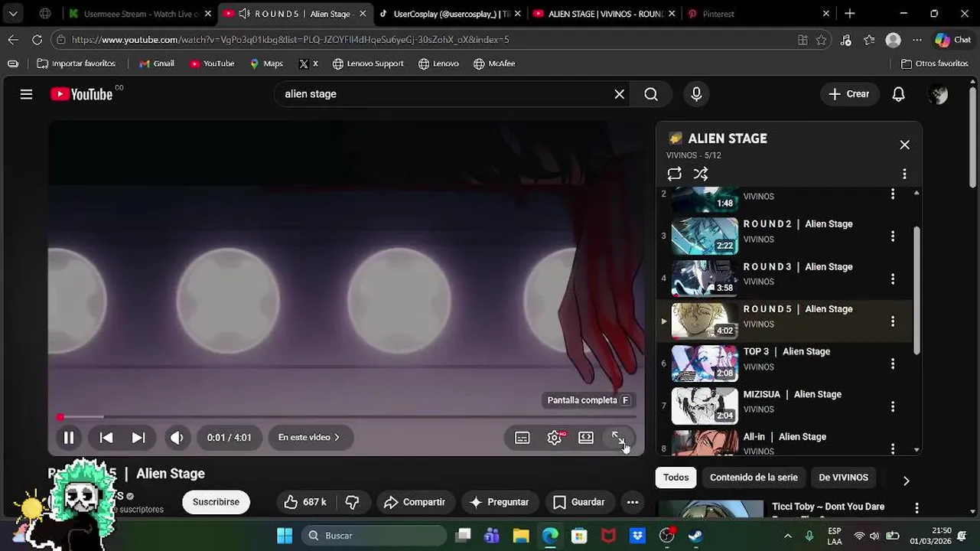
Task: Open the YouTube account avatar menu
Action: point(937,94)
